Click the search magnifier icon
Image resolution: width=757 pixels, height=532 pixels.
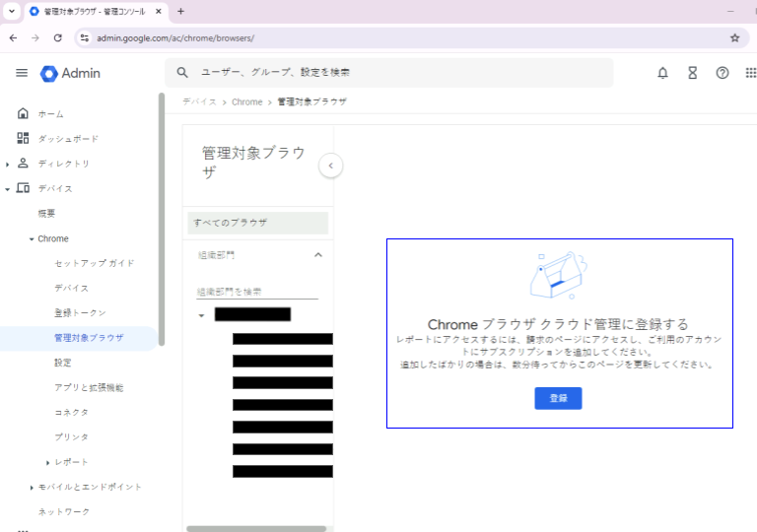point(182,73)
